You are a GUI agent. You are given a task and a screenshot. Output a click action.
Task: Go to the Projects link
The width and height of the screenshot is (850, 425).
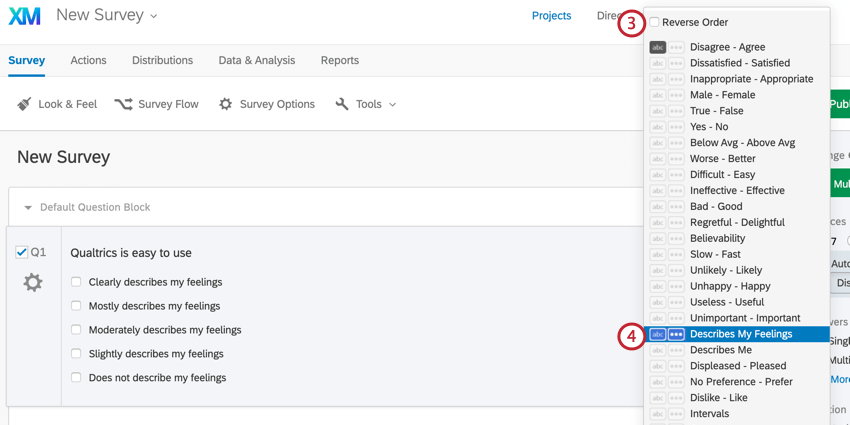tap(551, 16)
